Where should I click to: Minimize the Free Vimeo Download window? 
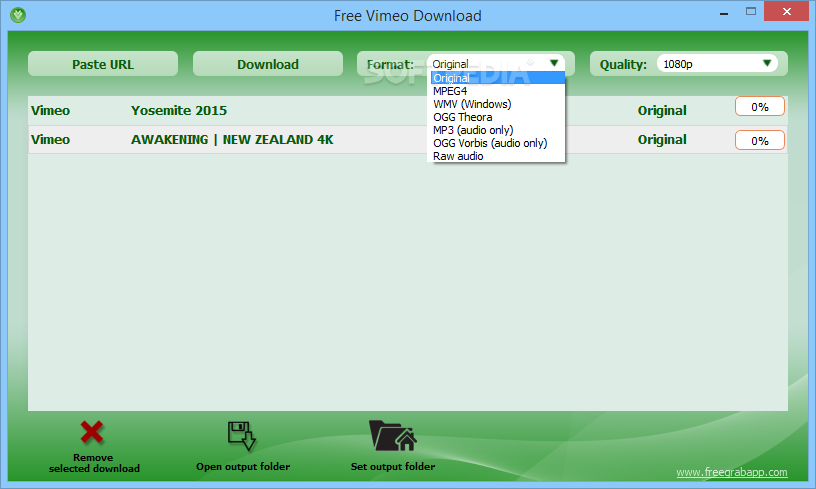coord(724,12)
